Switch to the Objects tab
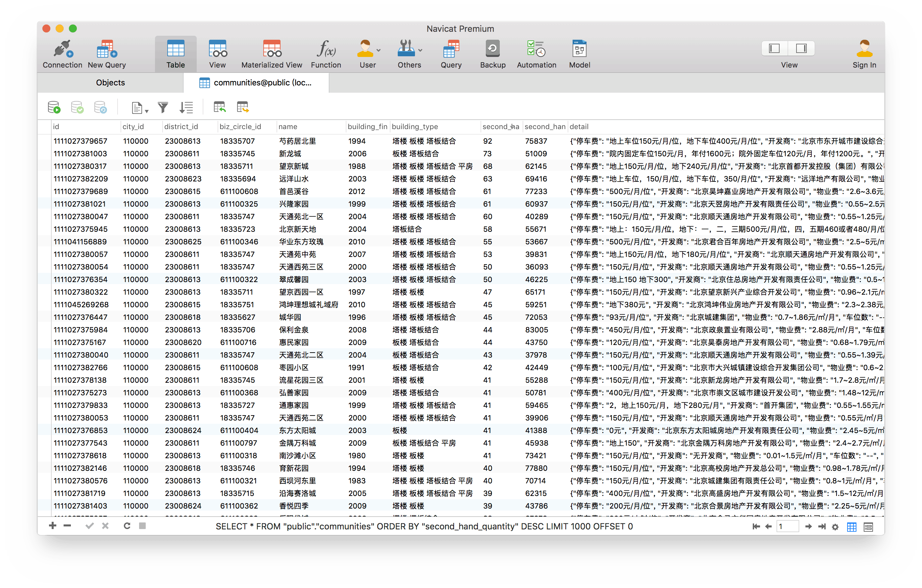 tap(110, 83)
